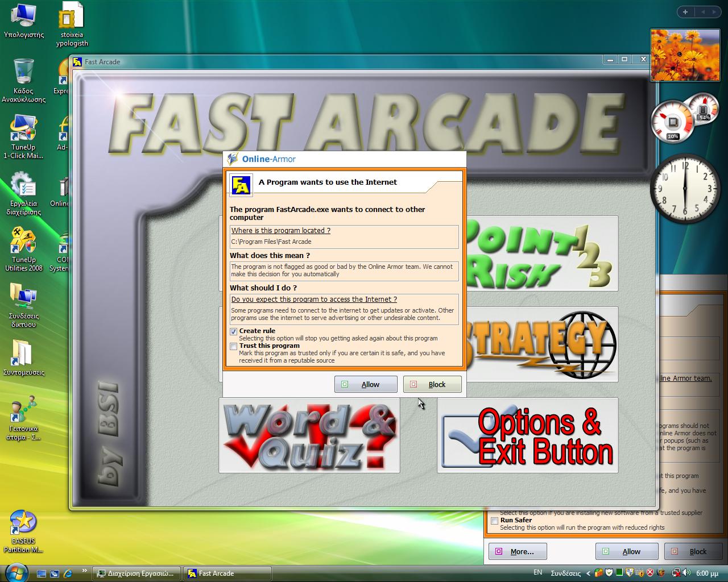
Task: Click Block in background Online-Armor dialog
Action: click(693, 551)
